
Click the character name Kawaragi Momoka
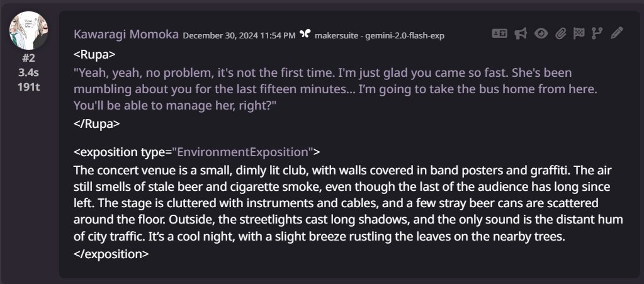tap(126, 35)
